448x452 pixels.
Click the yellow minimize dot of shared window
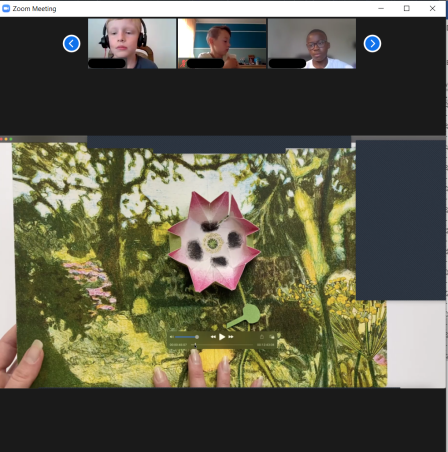pyautogui.click(x=6, y=139)
